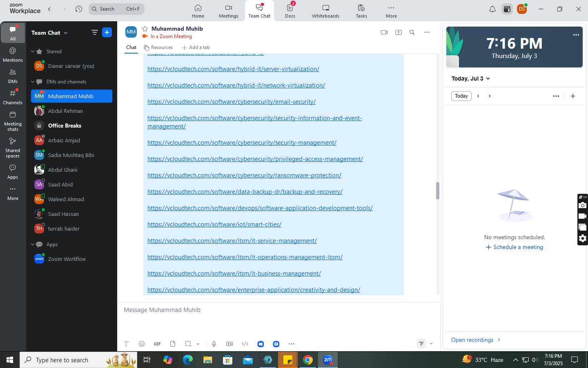588x368 pixels.
Task: Click the screenshot capture icon
Action: (x=188, y=344)
